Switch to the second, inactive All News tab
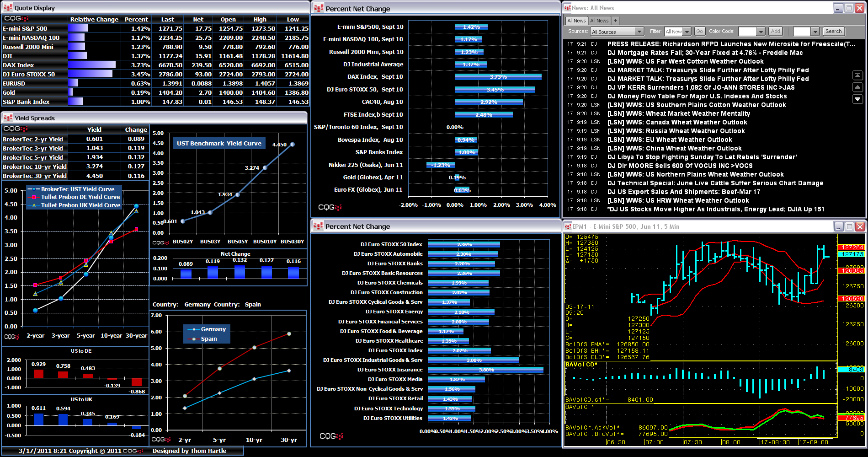The image size is (868, 457). [x=599, y=21]
